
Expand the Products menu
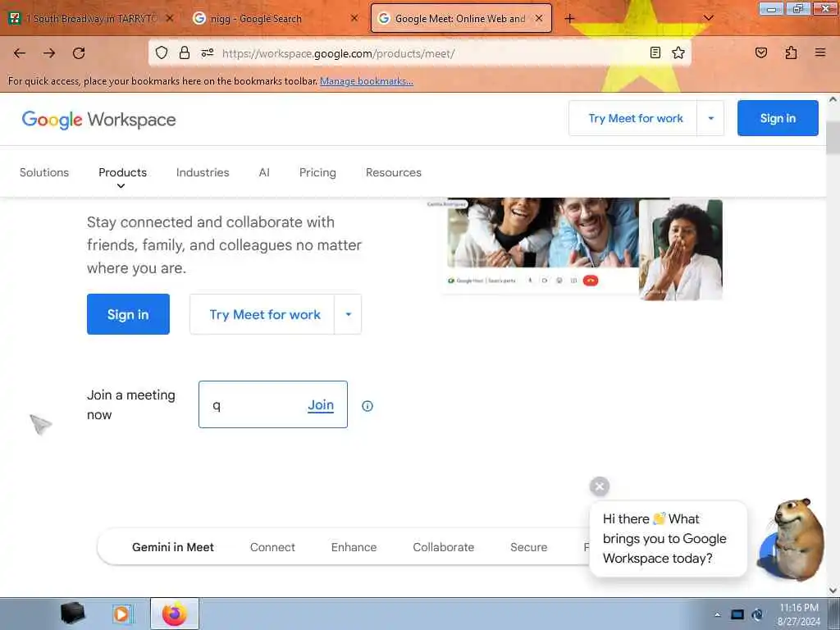click(122, 174)
